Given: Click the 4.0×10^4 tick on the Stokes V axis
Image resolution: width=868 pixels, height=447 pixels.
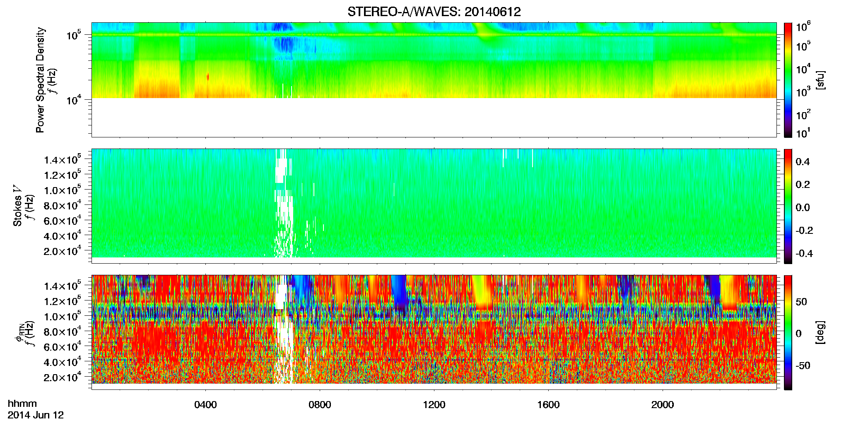Looking at the screenshot, I should (x=62, y=236).
